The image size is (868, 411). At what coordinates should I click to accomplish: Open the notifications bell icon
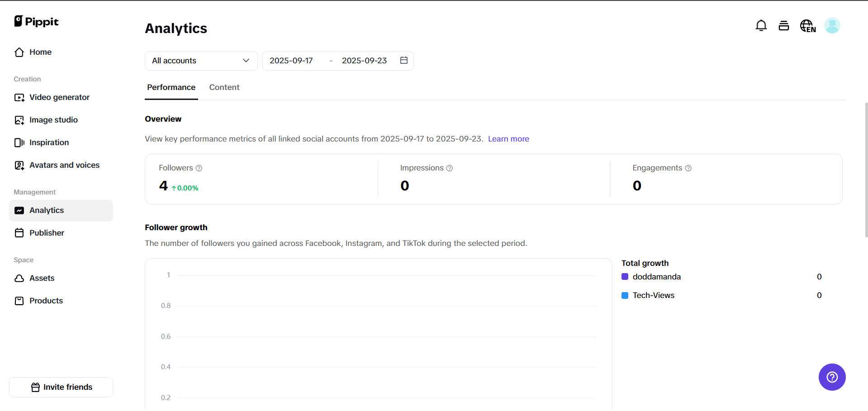tap(761, 26)
